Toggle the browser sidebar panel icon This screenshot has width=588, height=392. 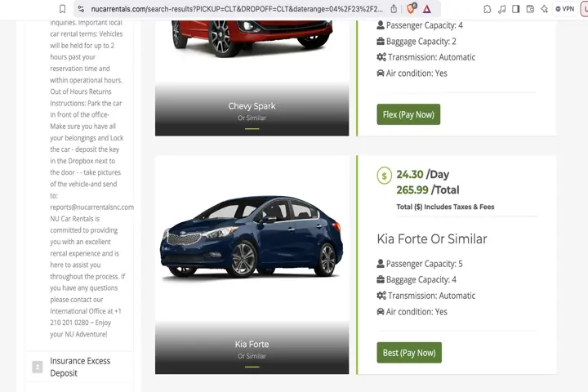516,9
